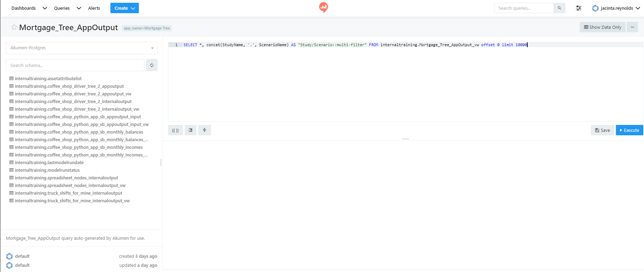
Task: Click the Show Data Only button
Action: (603, 27)
